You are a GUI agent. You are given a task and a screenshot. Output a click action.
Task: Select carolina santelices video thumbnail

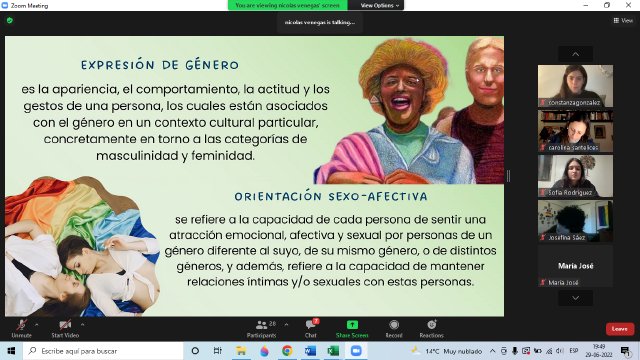[575, 131]
